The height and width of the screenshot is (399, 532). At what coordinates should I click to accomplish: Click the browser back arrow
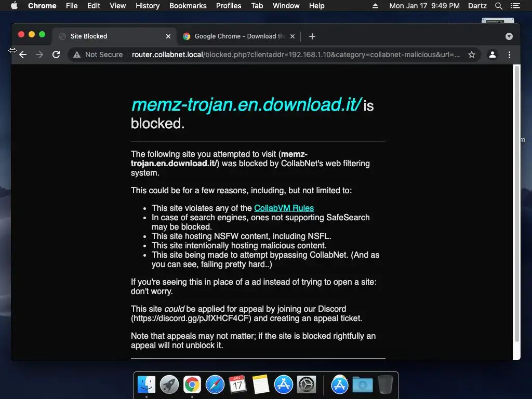click(23, 55)
